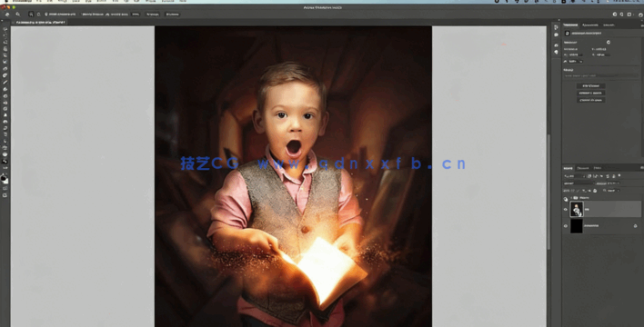Select the Zoom tool in the toolbar
Image resolution: width=644 pixels, height=327 pixels.
pyautogui.click(x=5, y=162)
